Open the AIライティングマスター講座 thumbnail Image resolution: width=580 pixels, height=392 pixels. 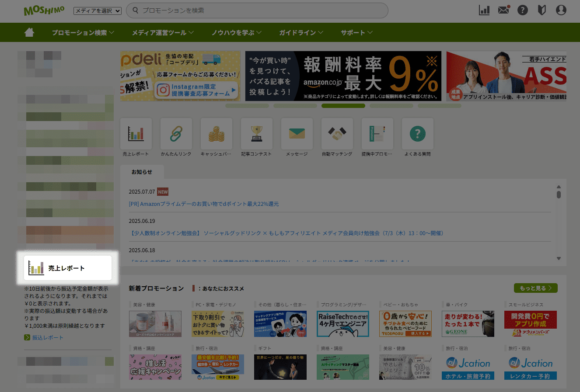[x=343, y=367]
